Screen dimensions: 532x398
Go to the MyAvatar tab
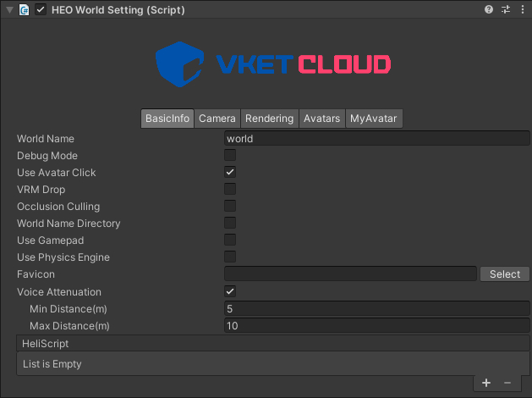pyautogui.click(x=374, y=119)
